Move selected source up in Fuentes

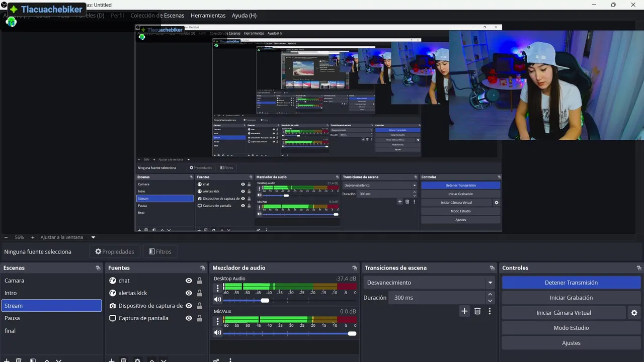(151, 360)
